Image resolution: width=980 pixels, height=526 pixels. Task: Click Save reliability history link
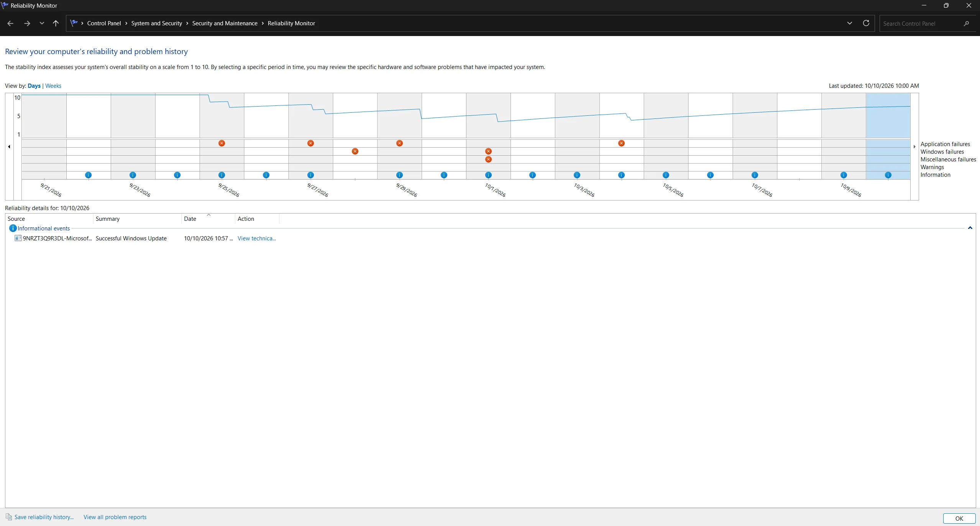coord(44,517)
